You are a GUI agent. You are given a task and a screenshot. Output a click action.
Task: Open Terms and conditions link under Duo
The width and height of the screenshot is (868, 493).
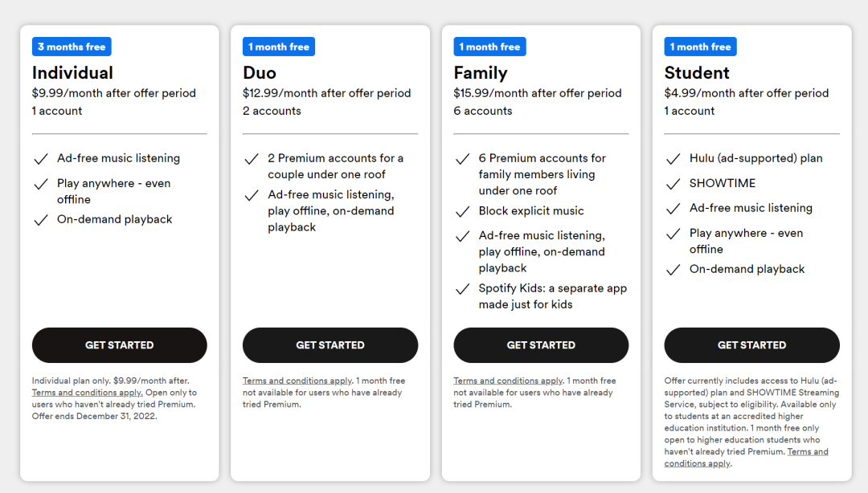[x=297, y=381]
